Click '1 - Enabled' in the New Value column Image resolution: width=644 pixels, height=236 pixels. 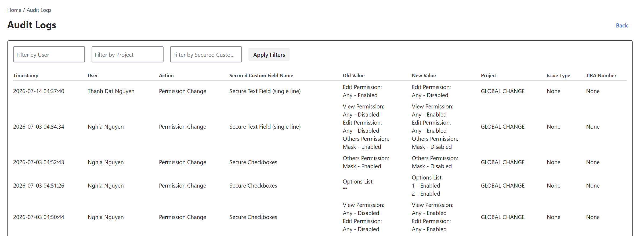coord(426,186)
